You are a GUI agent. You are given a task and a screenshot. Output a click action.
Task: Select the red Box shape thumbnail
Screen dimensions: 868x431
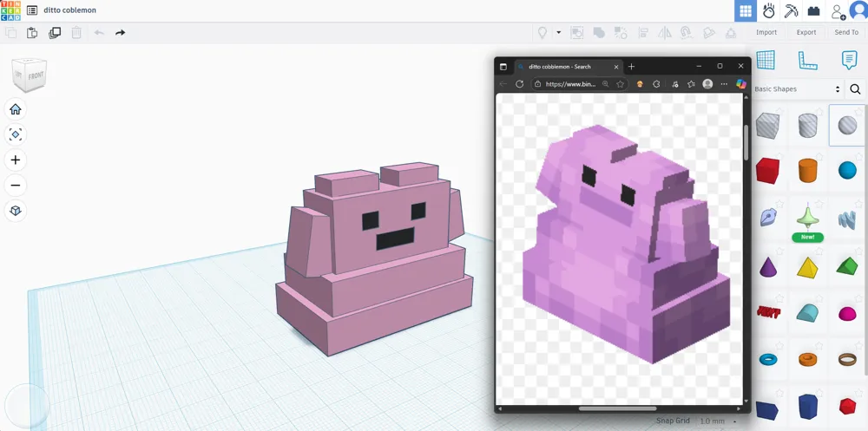pyautogui.click(x=767, y=171)
